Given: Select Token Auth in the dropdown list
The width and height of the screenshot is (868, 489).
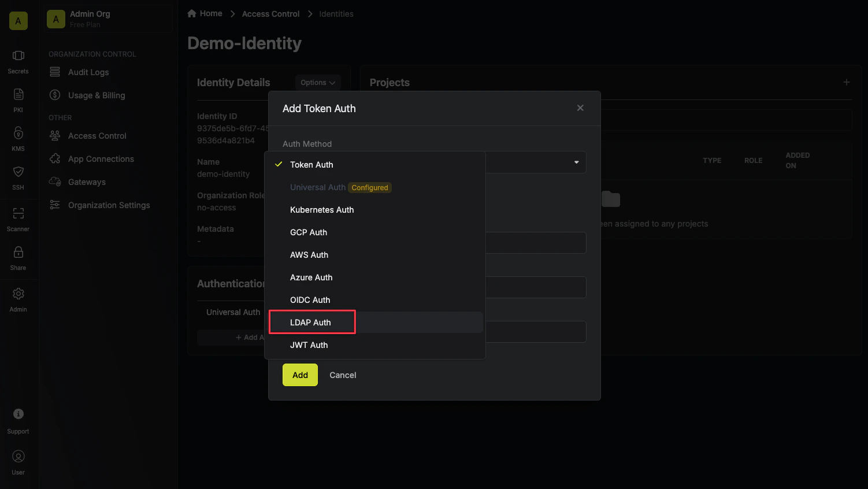Looking at the screenshot, I should click(x=374, y=165).
